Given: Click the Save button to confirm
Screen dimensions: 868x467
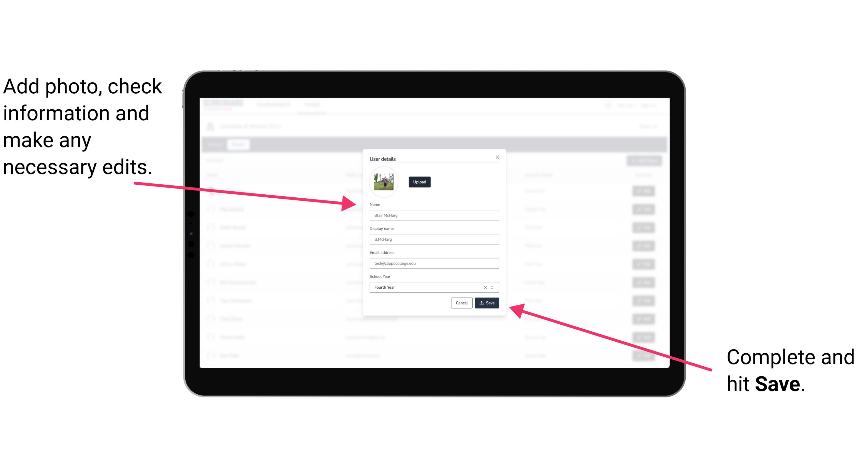Looking at the screenshot, I should (x=487, y=302).
